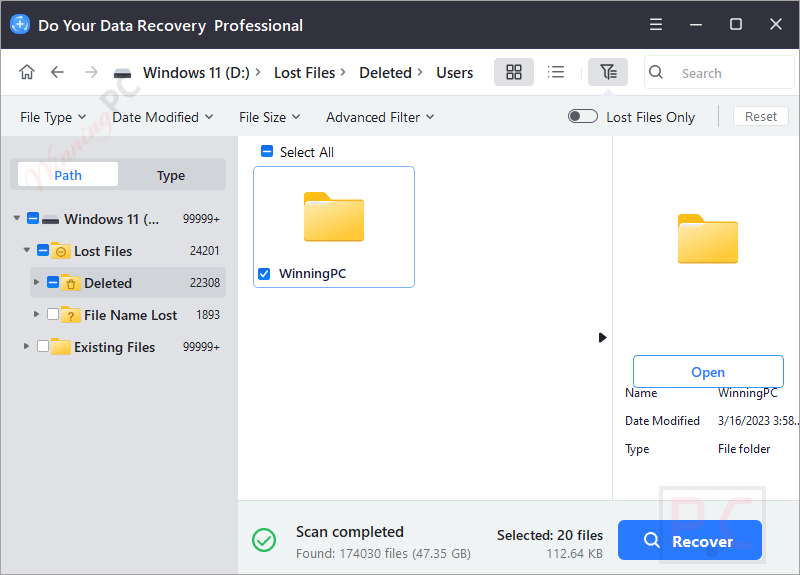
Task: Go to Deleted breadcrumb
Action: [385, 72]
